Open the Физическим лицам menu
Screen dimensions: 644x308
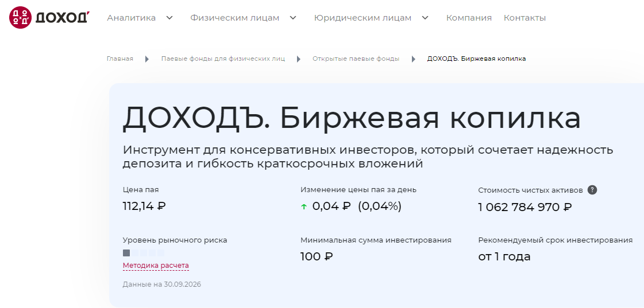coord(234,18)
